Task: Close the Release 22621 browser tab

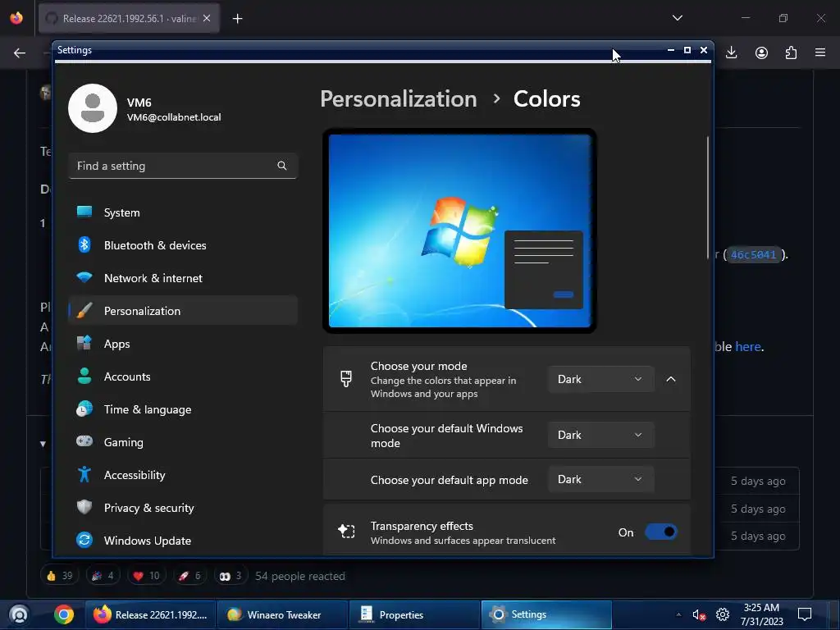Action: tap(207, 18)
